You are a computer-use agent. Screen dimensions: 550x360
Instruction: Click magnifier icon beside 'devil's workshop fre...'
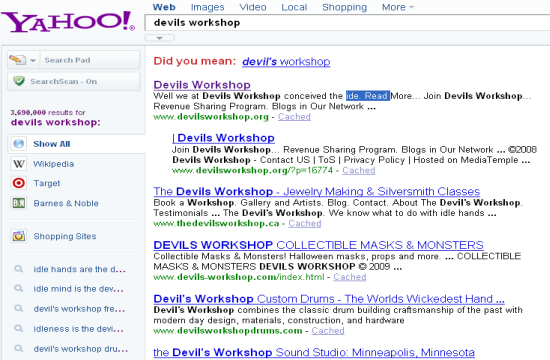(x=18, y=309)
